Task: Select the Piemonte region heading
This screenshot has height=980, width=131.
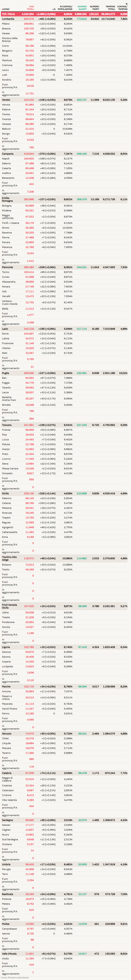Action: [7, 267]
